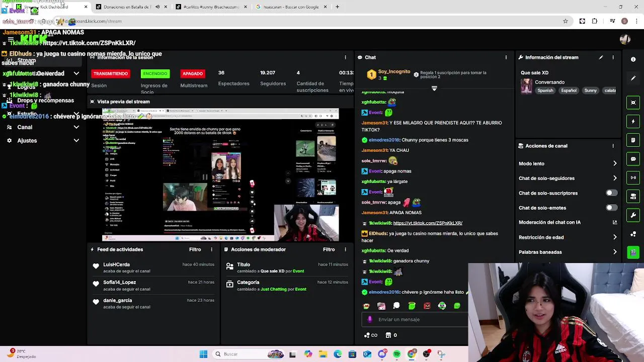
Task: Toggle the chat bubble panel icon in right rail
Action: tap(633, 159)
